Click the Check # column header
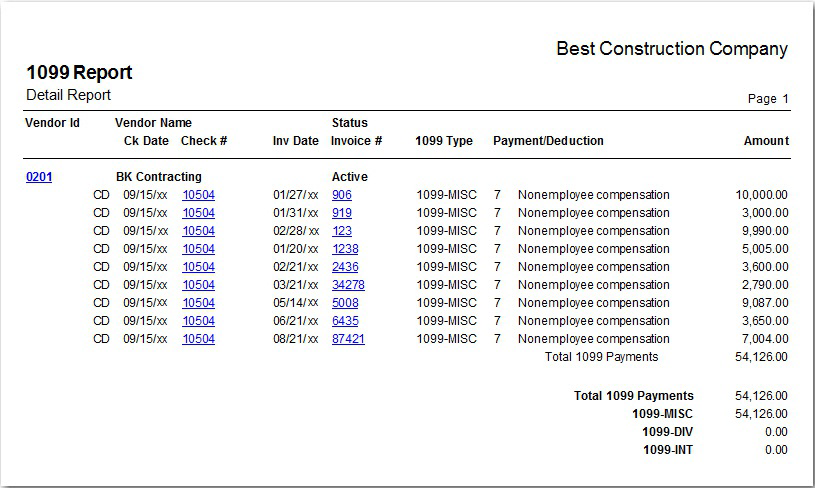 point(204,141)
